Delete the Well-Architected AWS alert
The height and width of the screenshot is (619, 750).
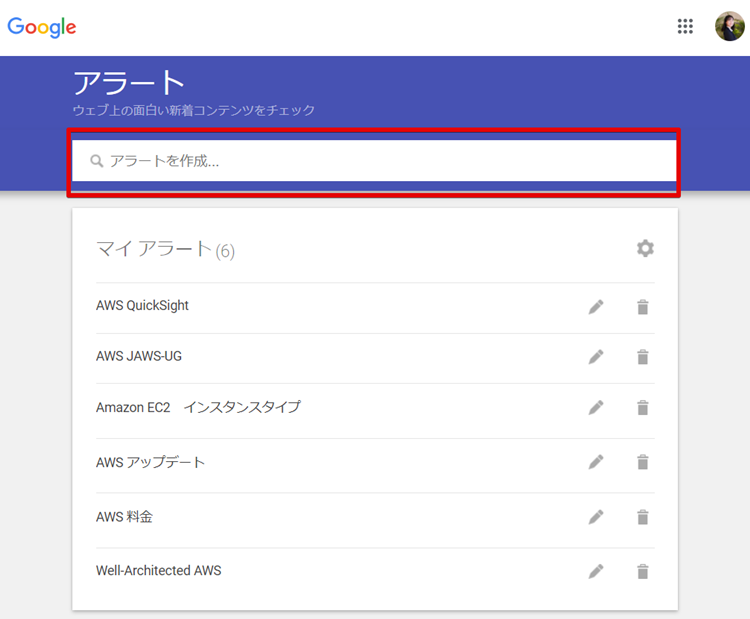(x=643, y=571)
